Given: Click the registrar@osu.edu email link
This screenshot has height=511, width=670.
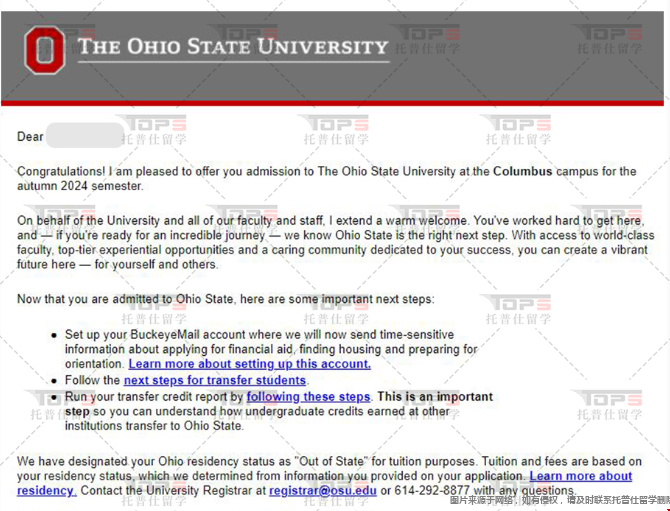Looking at the screenshot, I should 323,490.
